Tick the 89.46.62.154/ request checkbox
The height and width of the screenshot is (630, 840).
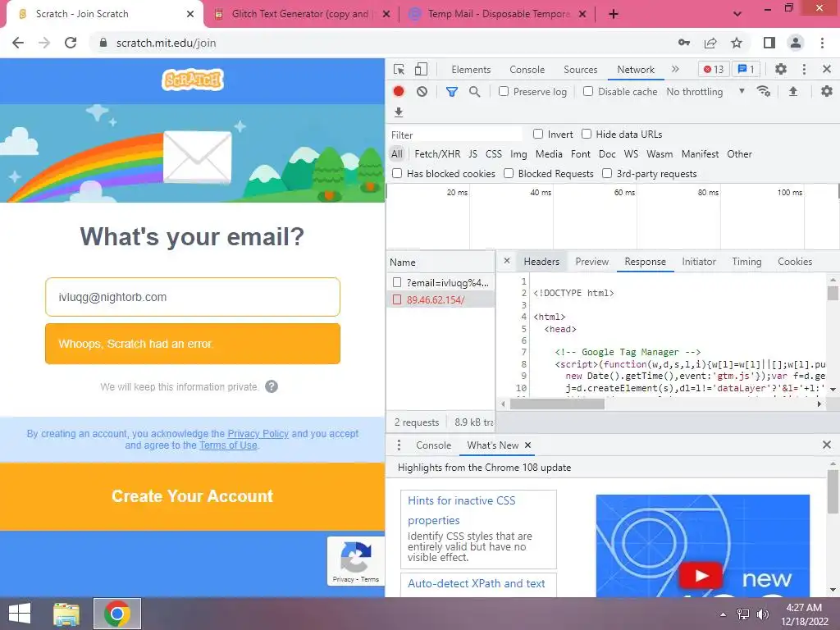pyautogui.click(x=397, y=299)
